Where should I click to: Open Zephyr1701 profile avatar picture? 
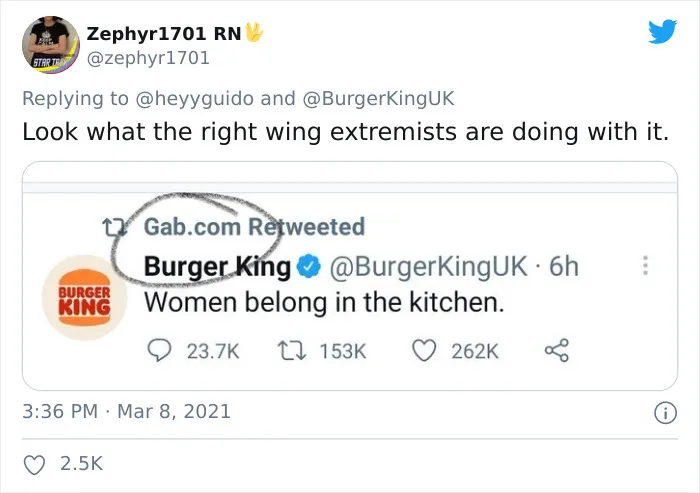[x=51, y=45]
